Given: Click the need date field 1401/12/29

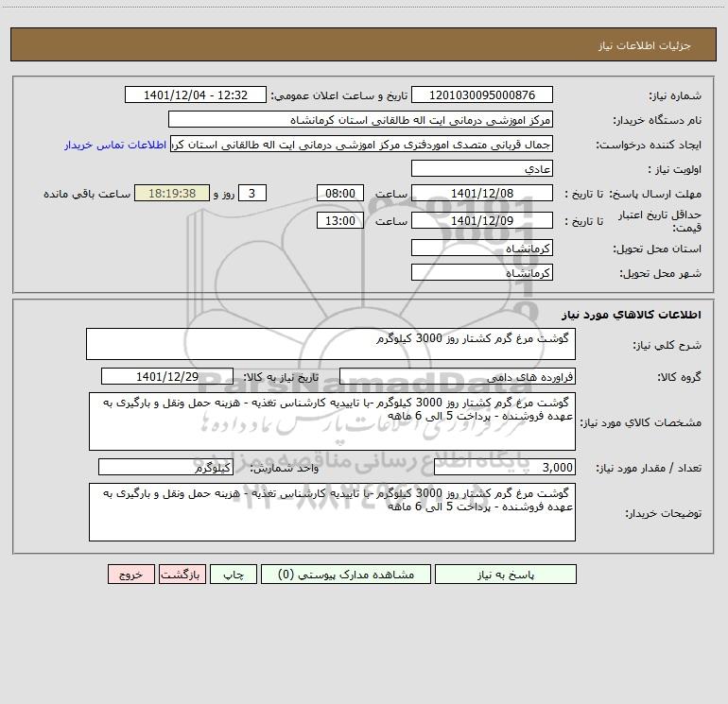Looking at the screenshot, I should click(167, 376).
